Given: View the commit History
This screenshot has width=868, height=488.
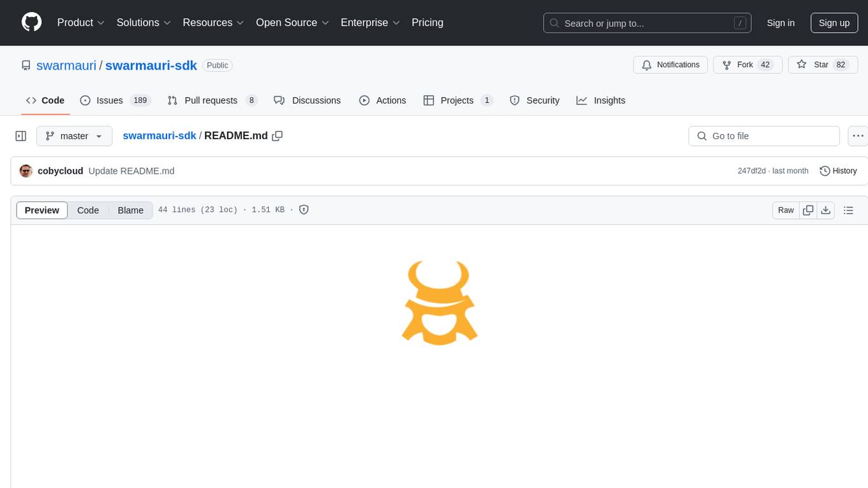Looking at the screenshot, I should pyautogui.click(x=838, y=171).
